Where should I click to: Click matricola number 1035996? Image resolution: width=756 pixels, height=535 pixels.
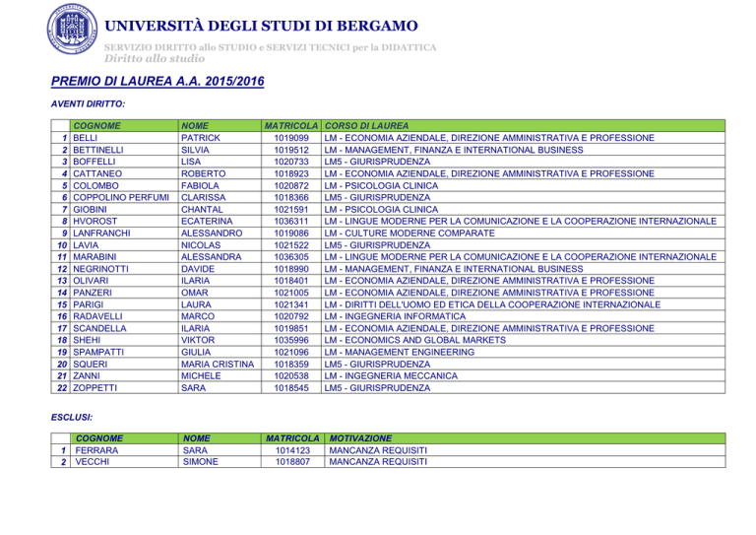pos(291,340)
